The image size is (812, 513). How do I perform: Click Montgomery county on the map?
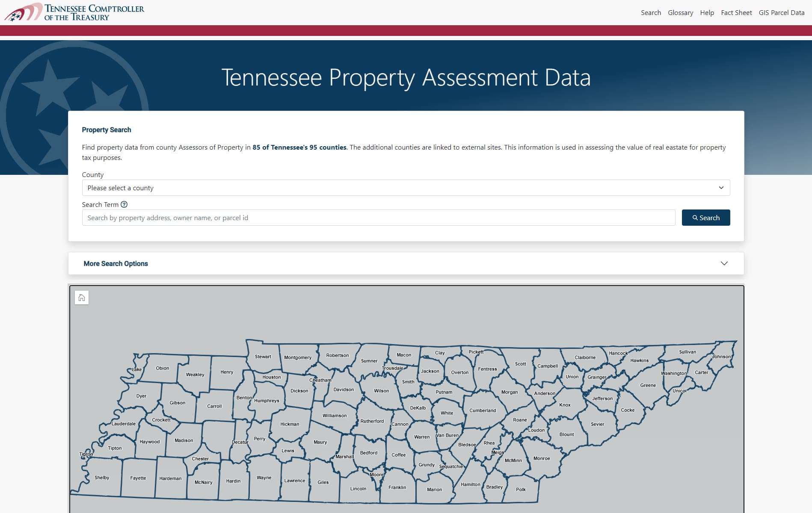click(299, 357)
